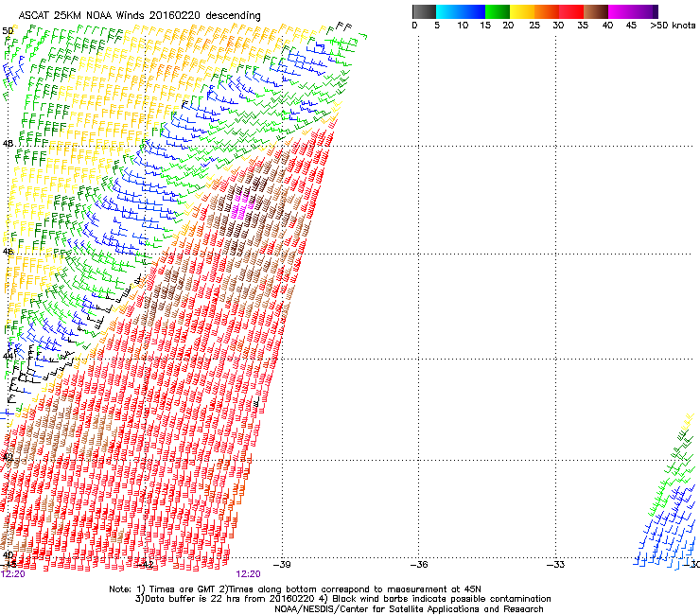The width and height of the screenshot is (700, 615).
Task: Click the 48 latitude axis label
Action: pos(8,144)
